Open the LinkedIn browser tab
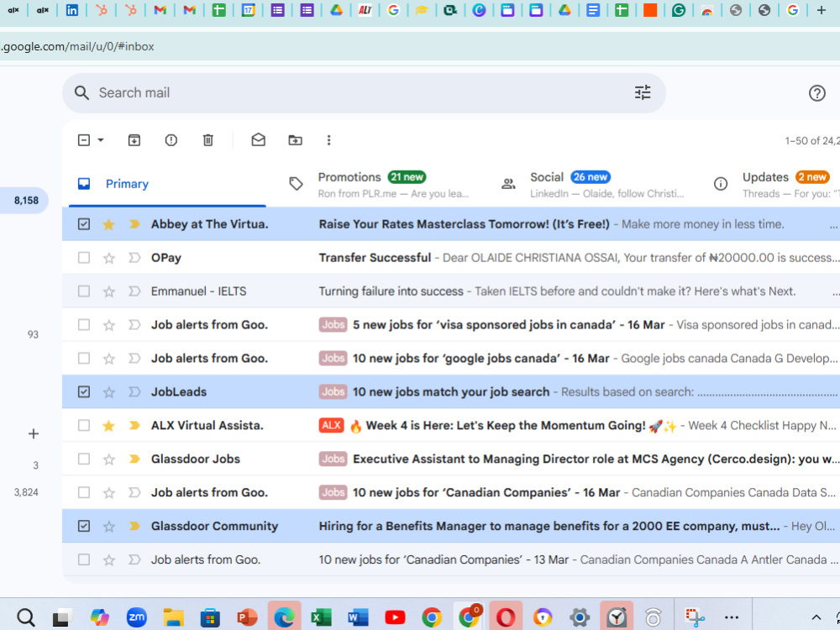This screenshot has height=630, width=840. 71,10
